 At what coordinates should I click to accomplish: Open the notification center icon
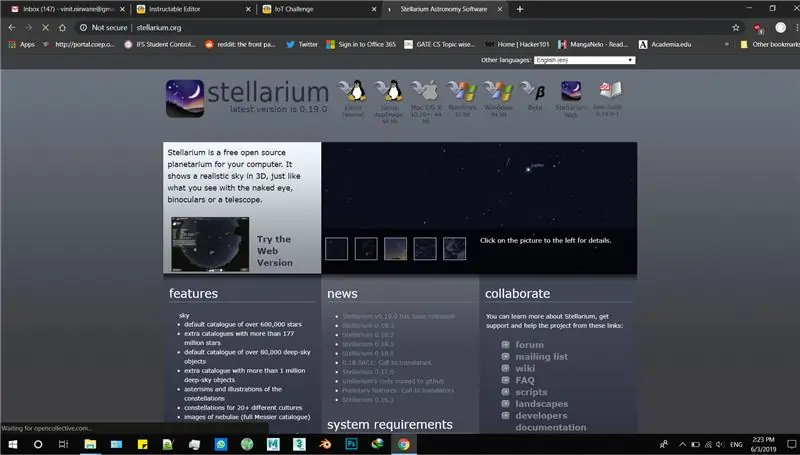pyautogui.click(x=791, y=444)
